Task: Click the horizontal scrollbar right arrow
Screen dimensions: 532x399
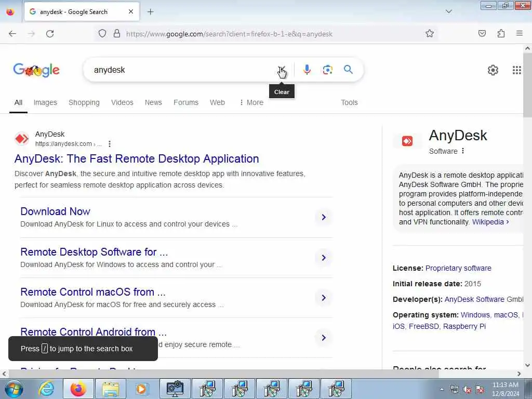Action: [519, 374]
